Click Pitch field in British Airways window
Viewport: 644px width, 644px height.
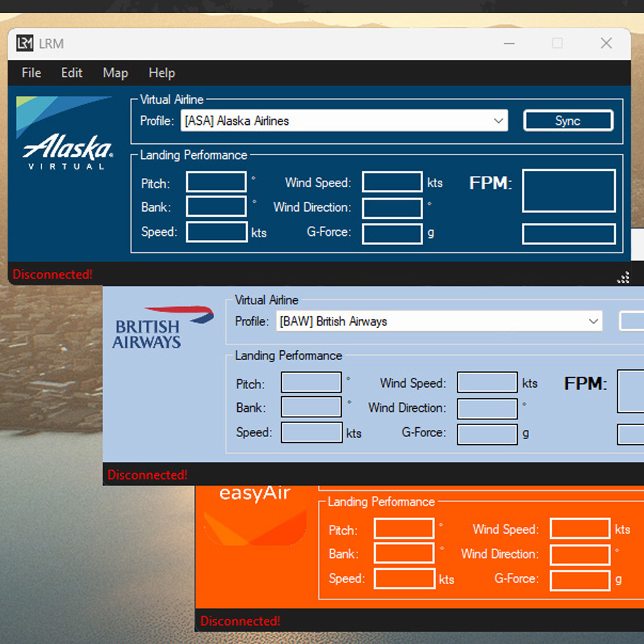pos(311,382)
